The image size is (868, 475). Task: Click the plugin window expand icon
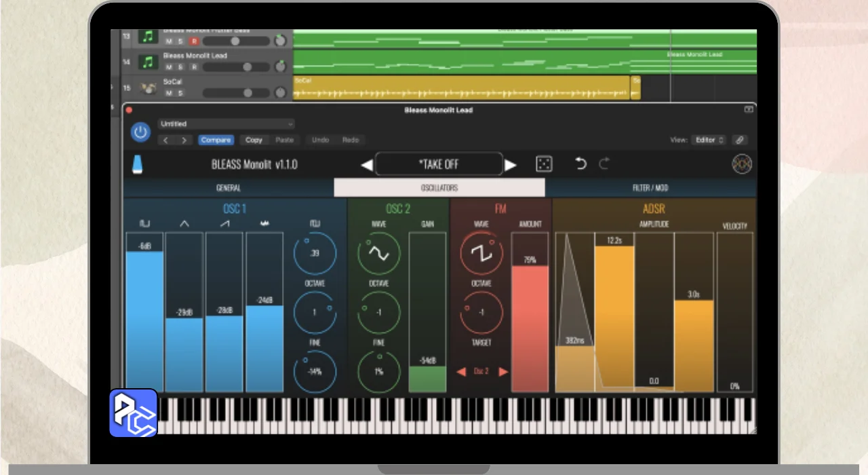tap(749, 109)
